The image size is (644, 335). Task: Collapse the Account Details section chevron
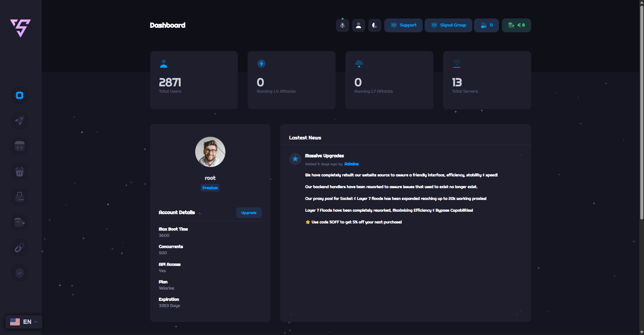pyautogui.click(x=200, y=213)
